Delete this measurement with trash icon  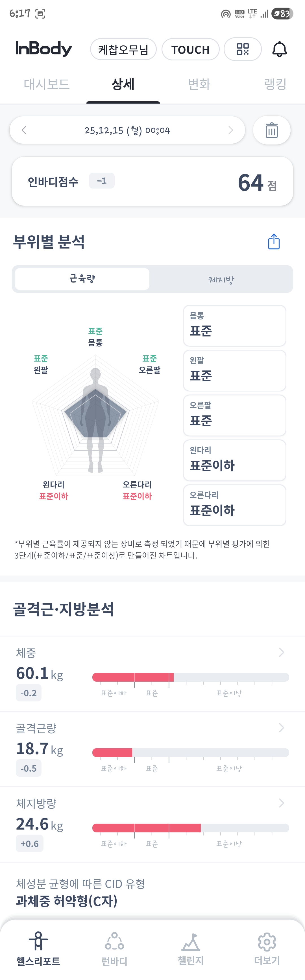(x=271, y=130)
